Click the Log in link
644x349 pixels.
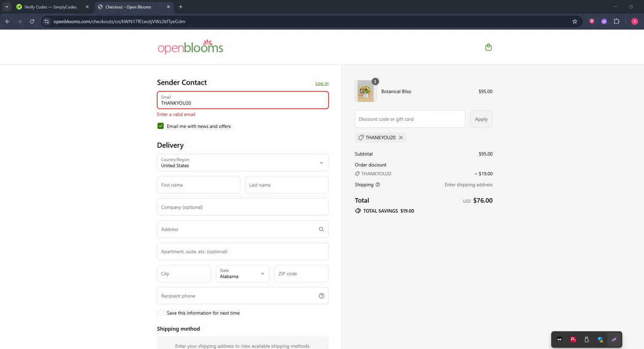322,83
